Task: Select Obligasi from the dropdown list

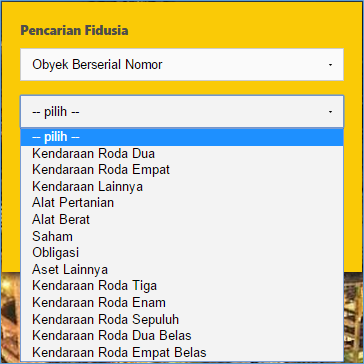Action: pyautogui.click(x=182, y=252)
